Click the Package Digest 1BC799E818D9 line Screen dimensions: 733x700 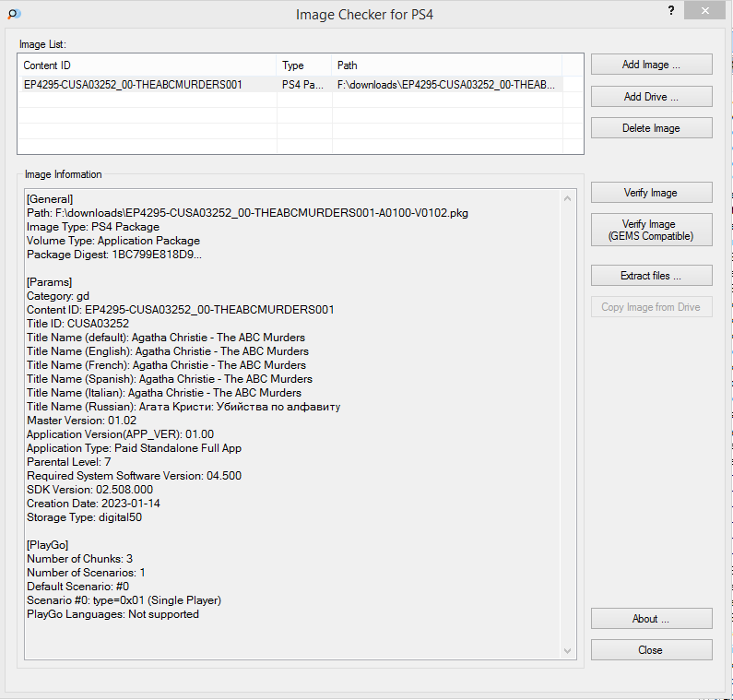pyautogui.click(x=114, y=255)
